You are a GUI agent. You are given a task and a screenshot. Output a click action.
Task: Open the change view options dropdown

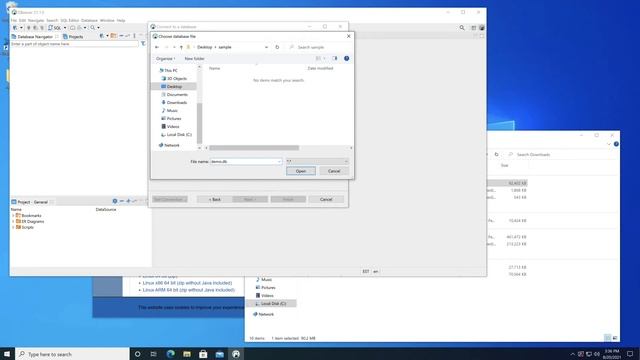click(x=324, y=58)
